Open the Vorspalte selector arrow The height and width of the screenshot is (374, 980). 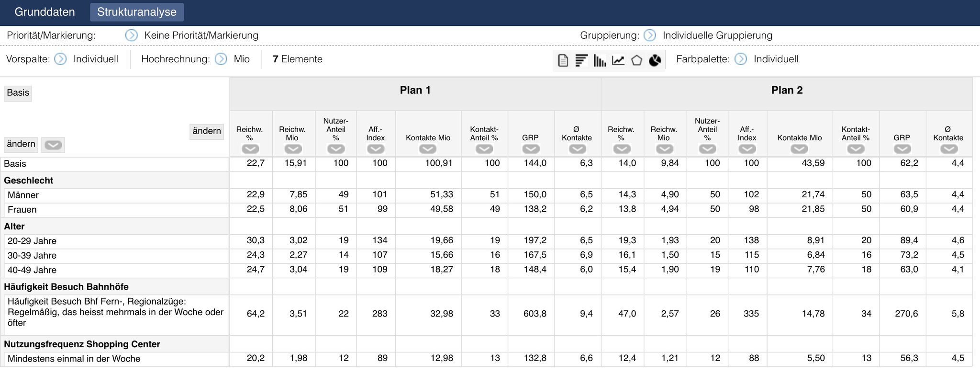pos(60,59)
